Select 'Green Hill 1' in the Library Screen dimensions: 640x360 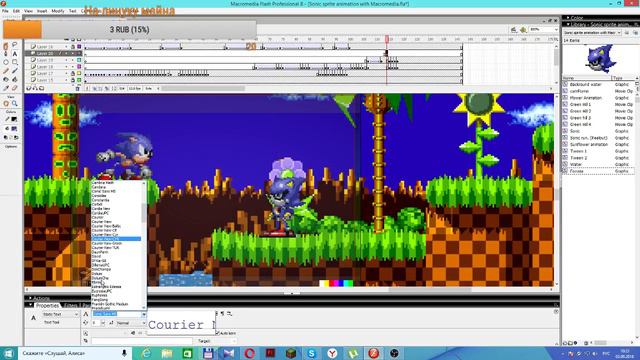click(580, 104)
